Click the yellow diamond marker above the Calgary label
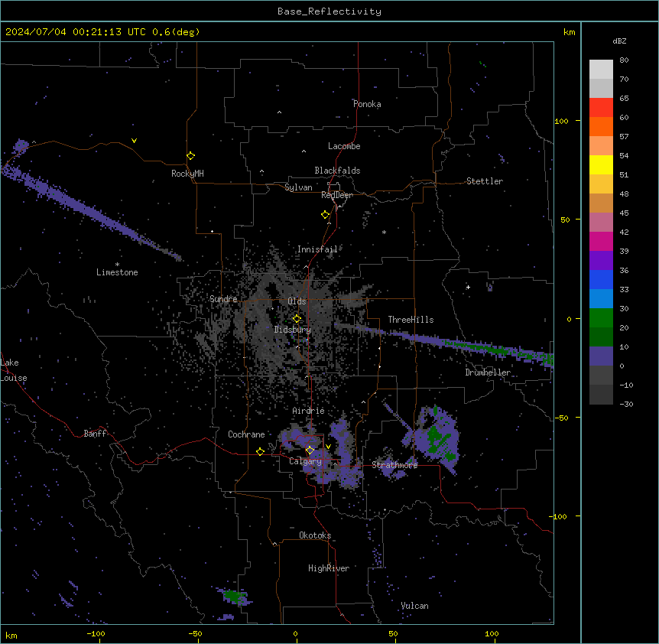Screen dimensions: 659x644 click(310, 450)
